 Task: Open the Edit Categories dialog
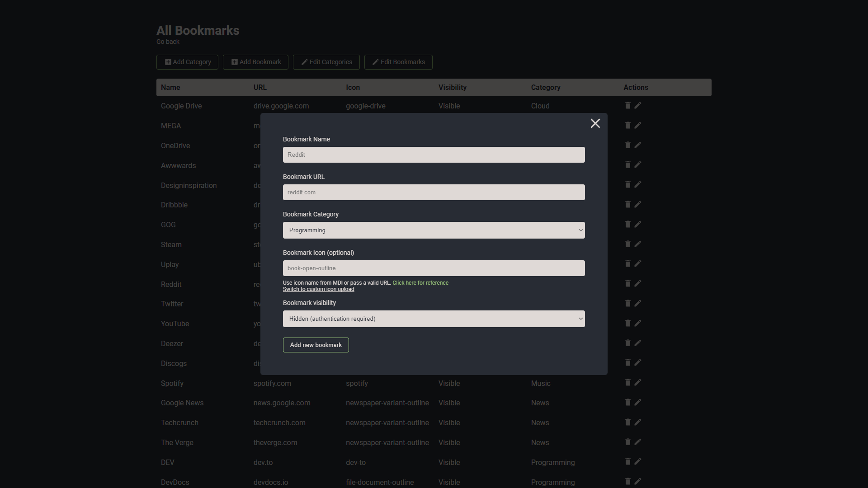click(326, 62)
